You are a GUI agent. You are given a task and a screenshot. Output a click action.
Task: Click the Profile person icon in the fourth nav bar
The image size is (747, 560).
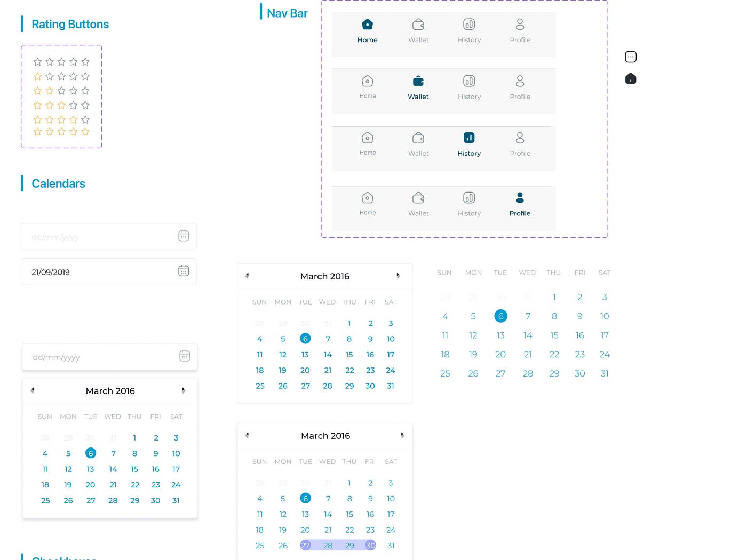[x=520, y=197]
